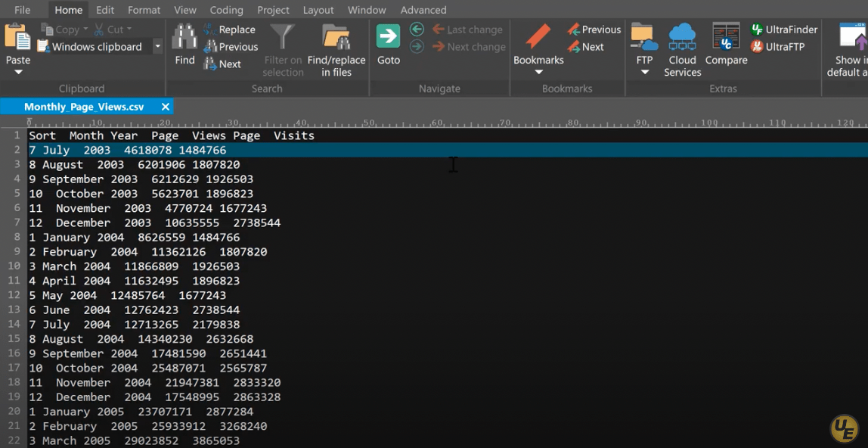This screenshot has height=448, width=868.
Task: Click the Find binoculars icon
Action: click(184, 36)
